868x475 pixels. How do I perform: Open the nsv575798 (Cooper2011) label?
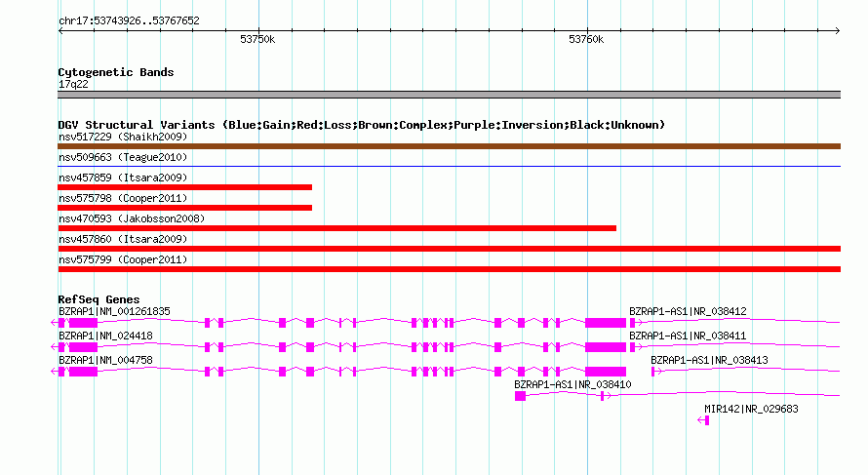click(x=123, y=198)
